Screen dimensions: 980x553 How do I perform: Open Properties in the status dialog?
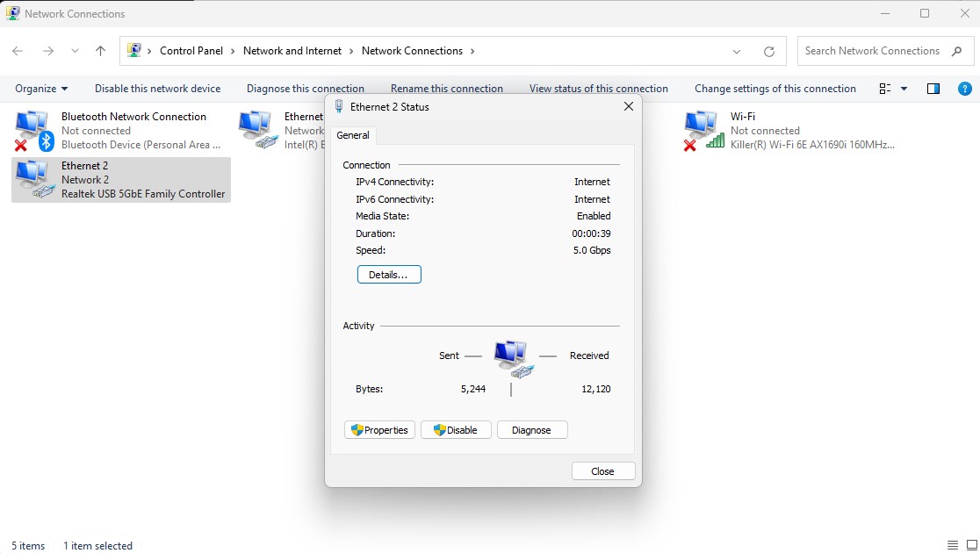click(x=379, y=430)
